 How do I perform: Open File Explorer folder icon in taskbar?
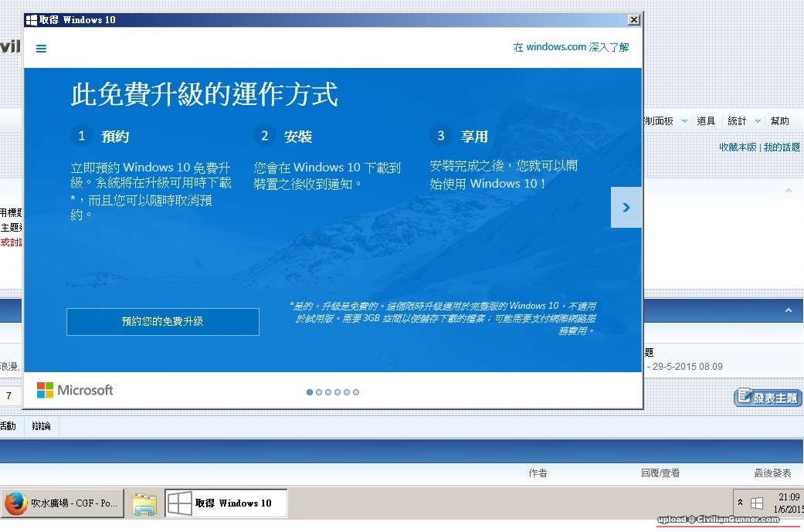coord(144,503)
